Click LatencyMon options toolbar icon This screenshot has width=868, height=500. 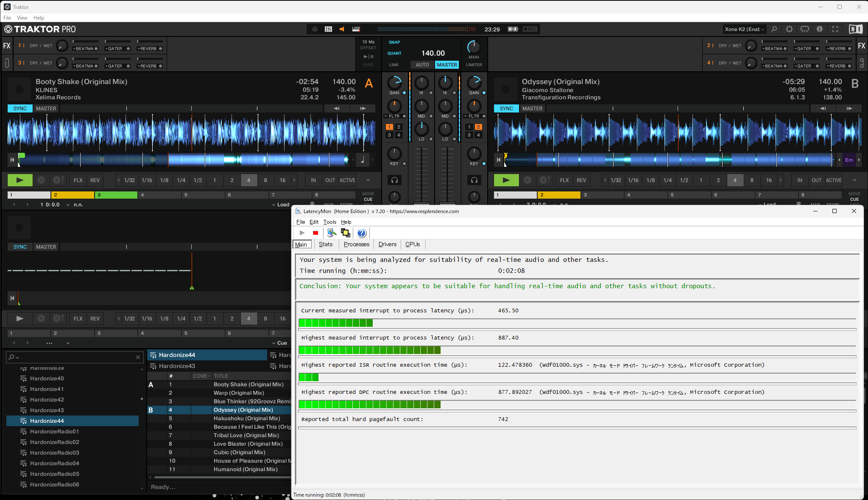point(332,233)
